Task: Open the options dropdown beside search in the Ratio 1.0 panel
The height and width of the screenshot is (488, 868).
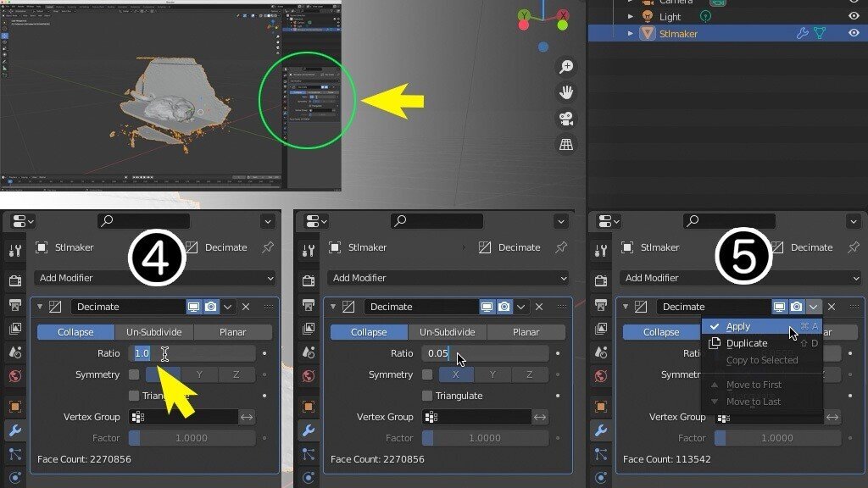Action: point(268,221)
